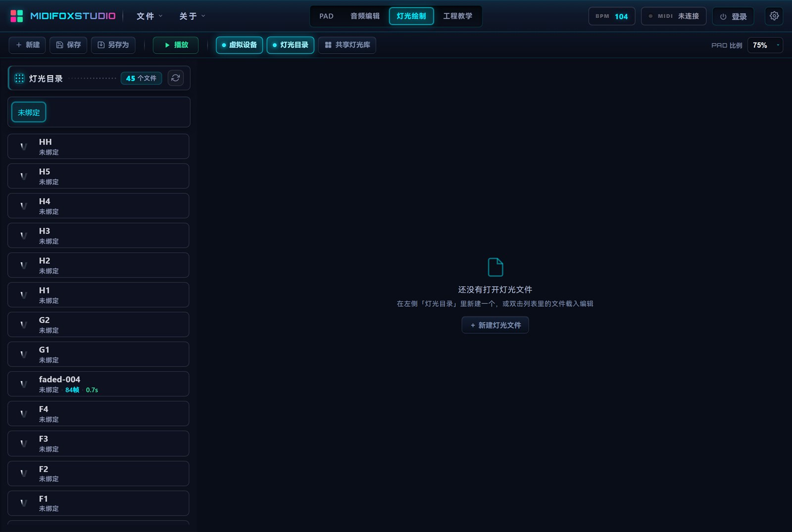Click the 登录 button
The image size is (792, 532).
[733, 16]
